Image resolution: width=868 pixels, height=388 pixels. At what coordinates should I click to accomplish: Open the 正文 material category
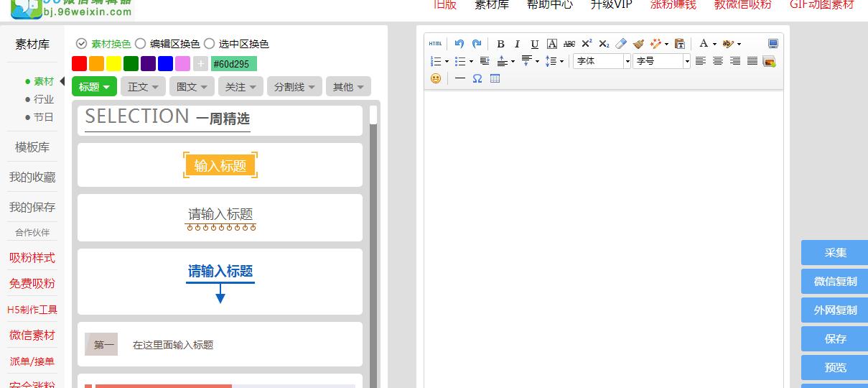coord(143,86)
